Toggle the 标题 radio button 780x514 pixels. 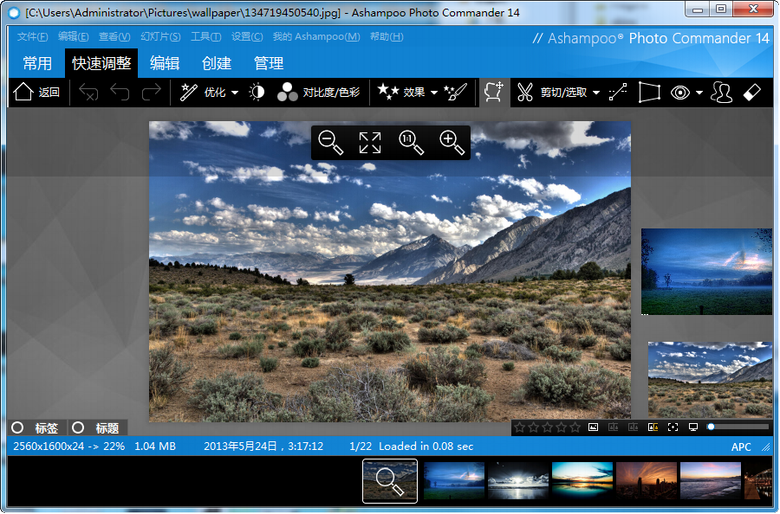(x=78, y=428)
